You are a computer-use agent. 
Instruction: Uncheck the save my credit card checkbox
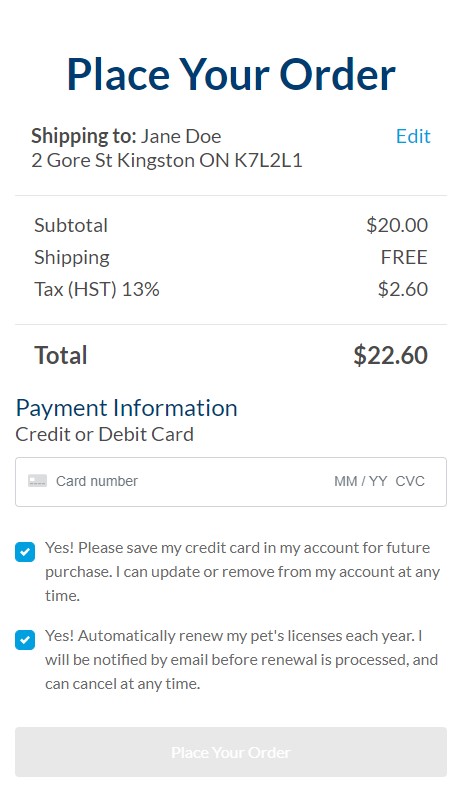pos(25,552)
